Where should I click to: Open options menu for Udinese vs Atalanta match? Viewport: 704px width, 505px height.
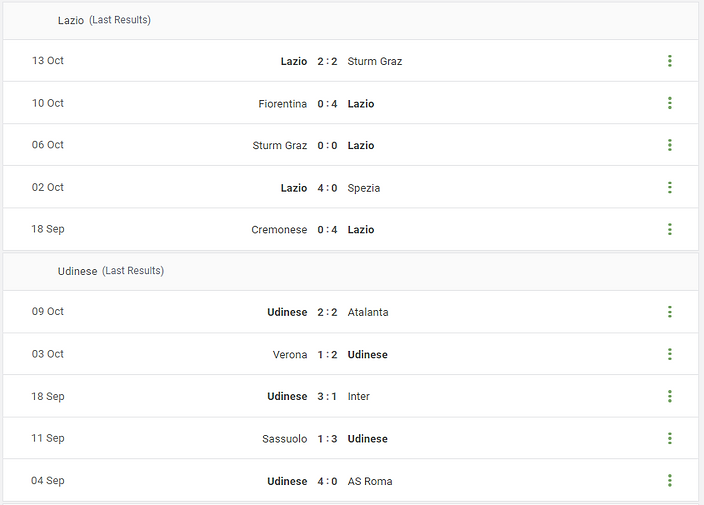[x=669, y=312]
